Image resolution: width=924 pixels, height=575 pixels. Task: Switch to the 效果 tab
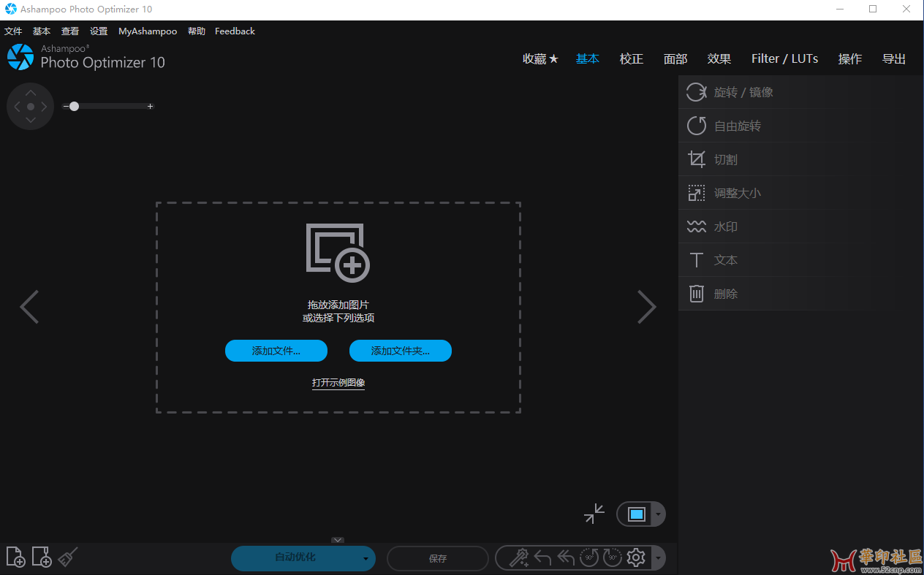tap(719, 59)
